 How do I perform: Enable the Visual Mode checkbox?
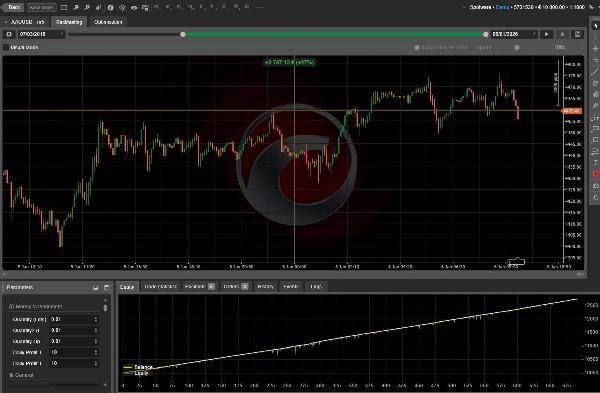coord(6,47)
